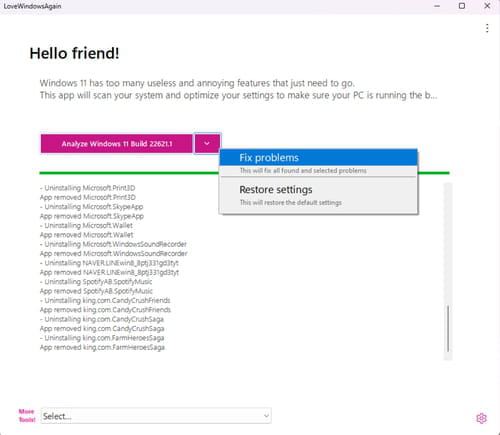This screenshot has width=500, height=435.
Task: Open the three-dot options menu
Action: [x=487, y=28]
